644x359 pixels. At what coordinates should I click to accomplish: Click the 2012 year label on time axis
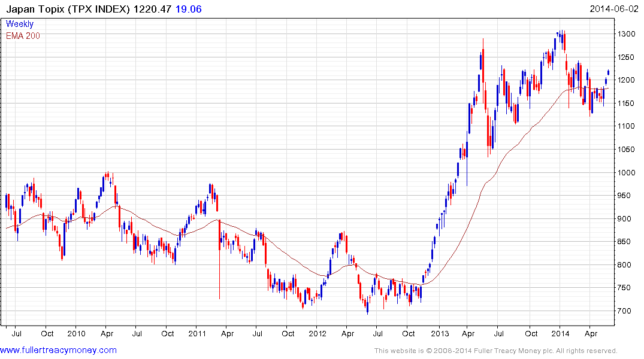[x=318, y=333]
